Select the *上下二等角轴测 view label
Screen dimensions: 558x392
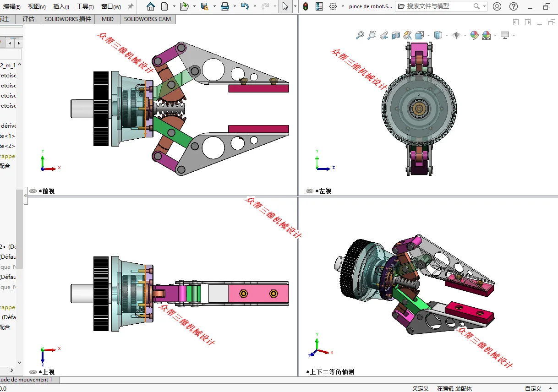point(330,372)
